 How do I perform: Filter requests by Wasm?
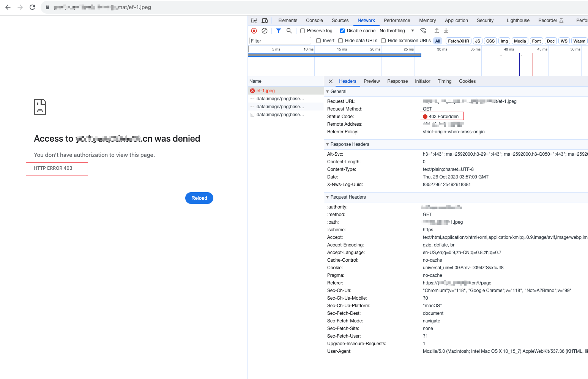pos(579,41)
